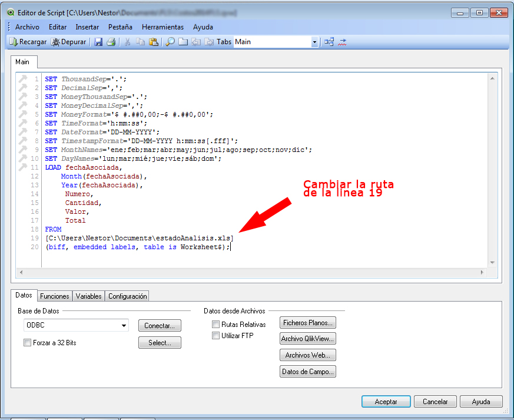Switch to the Funciones tab

click(55, 296)
